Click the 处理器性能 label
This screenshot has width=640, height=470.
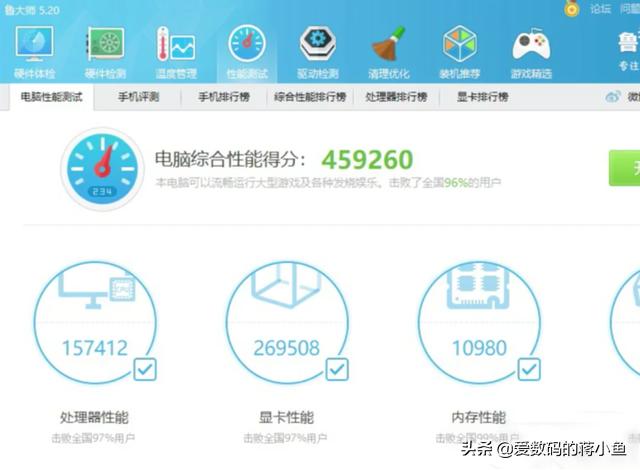(x=94, y=417)
